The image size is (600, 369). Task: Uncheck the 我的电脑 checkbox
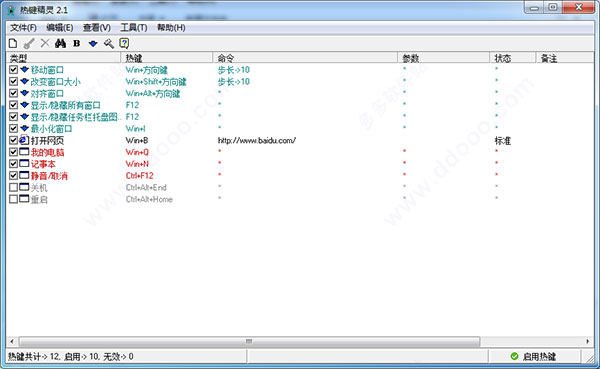(x=13, y=152)
